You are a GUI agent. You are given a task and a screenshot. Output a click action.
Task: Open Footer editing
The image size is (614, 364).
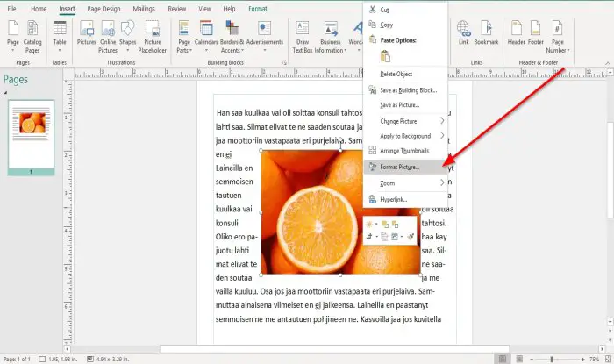pyautogui.click(x=536, y=32)
